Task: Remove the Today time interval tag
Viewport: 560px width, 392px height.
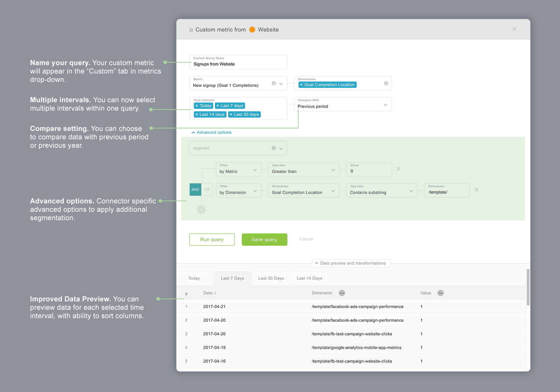Action: [x=197, y=106]
